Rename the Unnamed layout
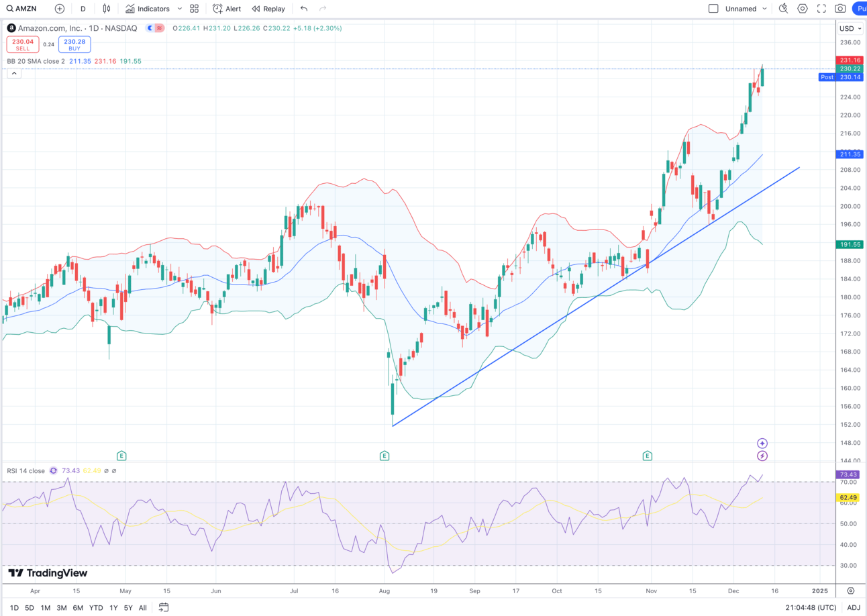This screenshot has height=616, width=867. pyautogui.click(x=741, y=9)
